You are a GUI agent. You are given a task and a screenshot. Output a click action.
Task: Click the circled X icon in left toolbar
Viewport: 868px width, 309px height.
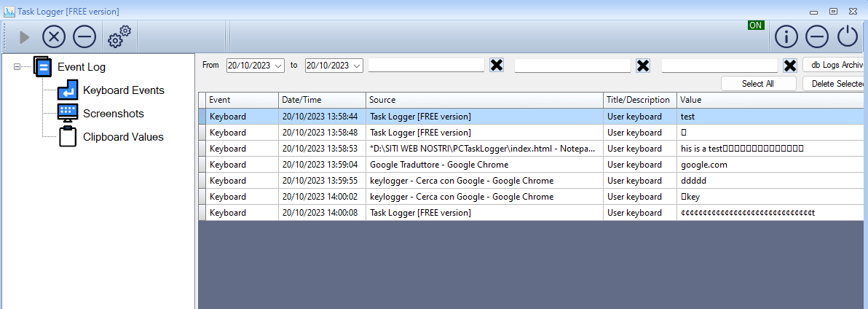(54, 36)
